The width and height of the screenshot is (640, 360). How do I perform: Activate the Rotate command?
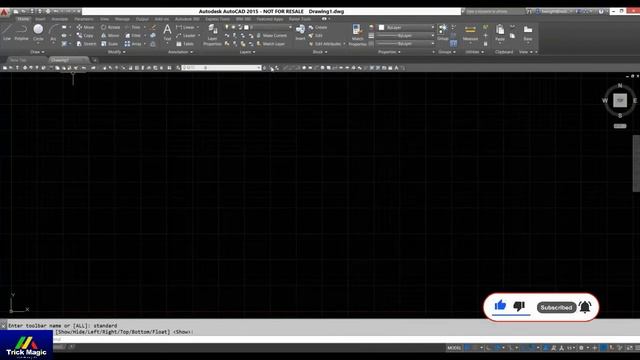(110, 27)
